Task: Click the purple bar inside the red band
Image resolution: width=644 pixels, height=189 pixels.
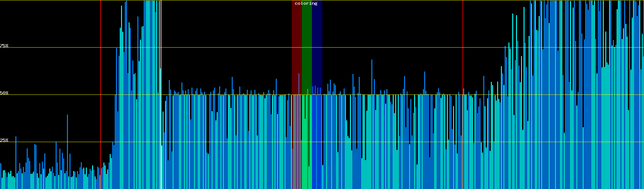Action: pyautogui.click(x=299, y=126)
